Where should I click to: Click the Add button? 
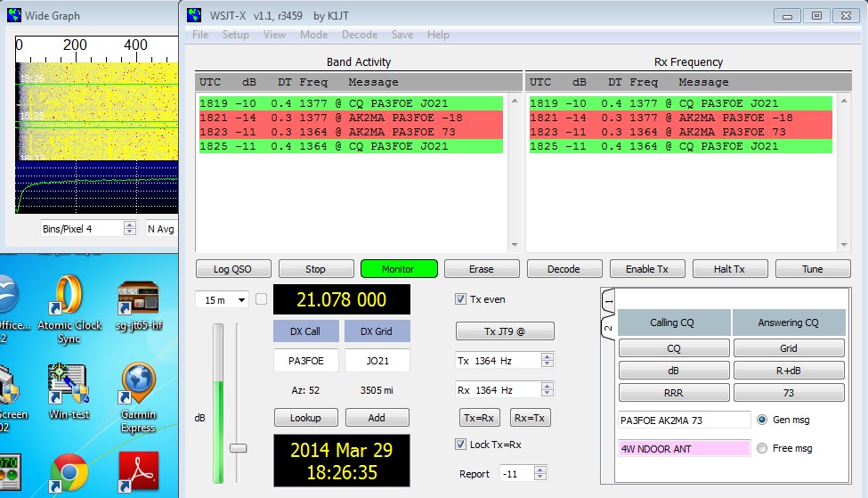coord(377,418)
